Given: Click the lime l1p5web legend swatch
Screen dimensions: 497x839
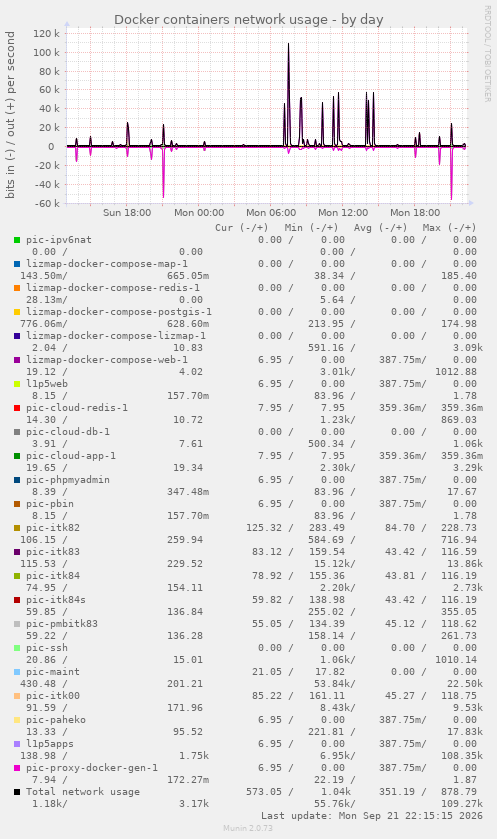Looking at the screenshot, I should (17, 384).
